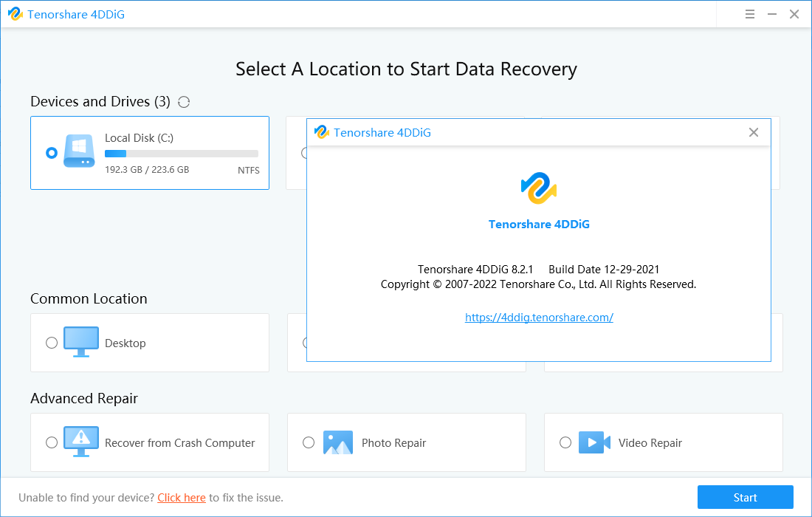The height and width of the screenshot is (517, 812).
Task: Click the 'Photo Repair' label
Action: (x=393, y=443)
